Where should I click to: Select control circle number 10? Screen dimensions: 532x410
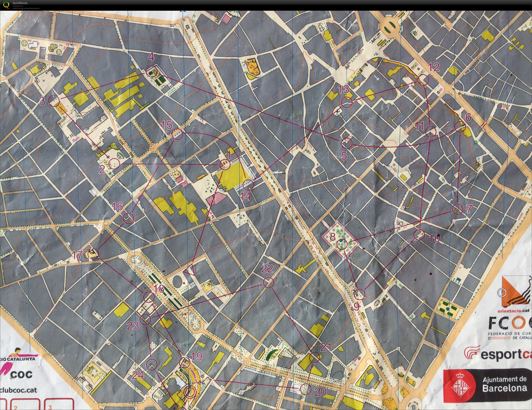(419, 235)
